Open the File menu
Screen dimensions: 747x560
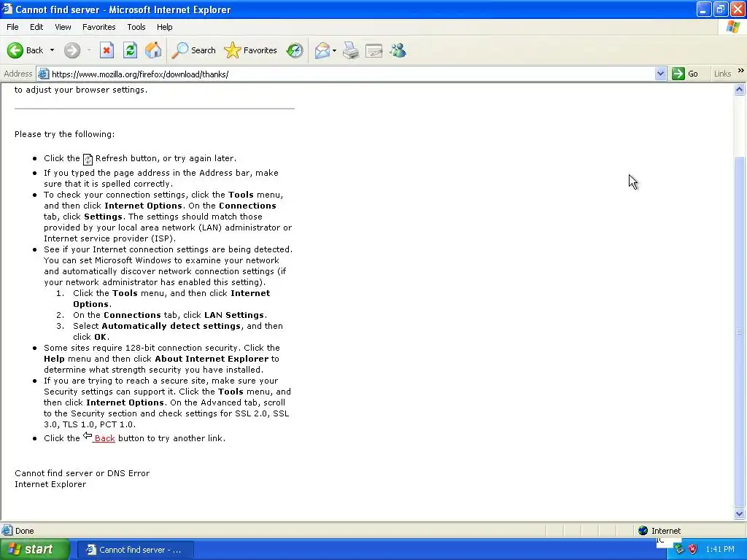click(12, 27)
